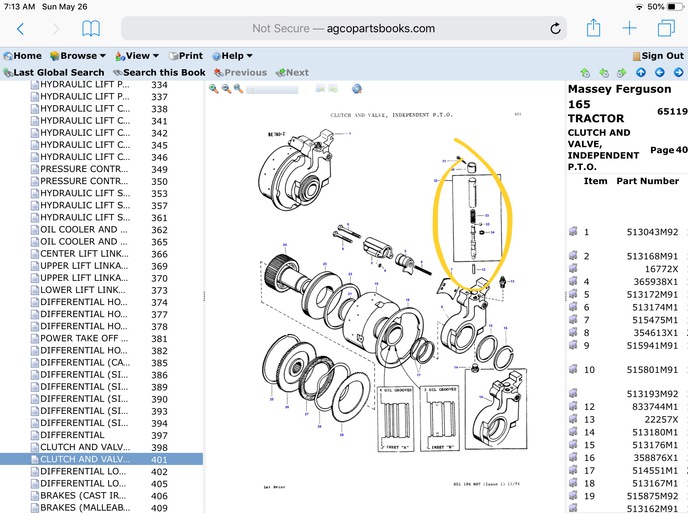This screenshot has height=516, width=688.
Task: Click cart icon for item 2
Action: pos(573,256)
